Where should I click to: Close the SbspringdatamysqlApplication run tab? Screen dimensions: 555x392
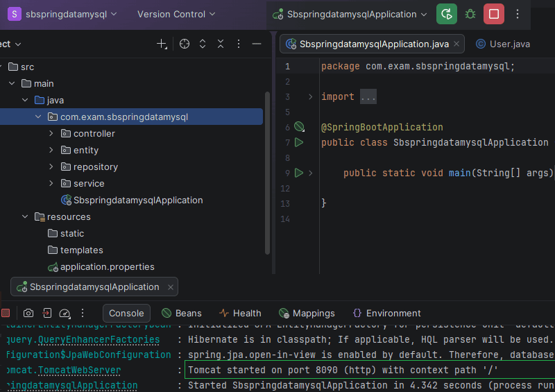[x=171, y=287]
